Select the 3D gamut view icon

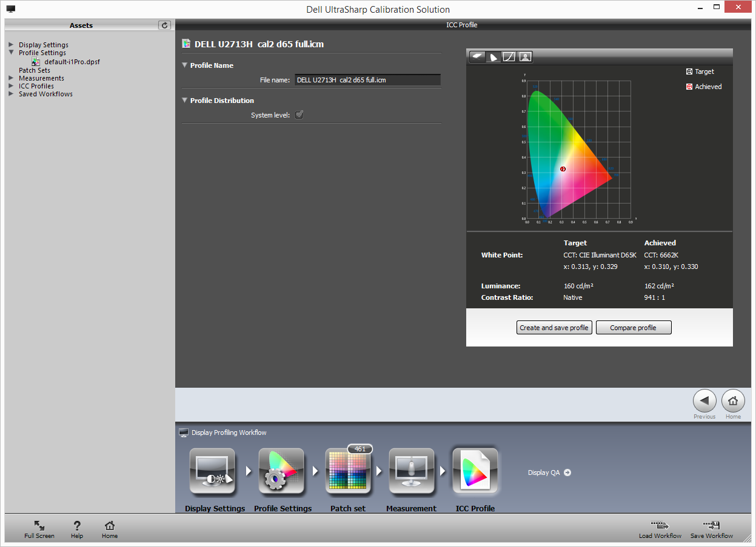(478, 56)
